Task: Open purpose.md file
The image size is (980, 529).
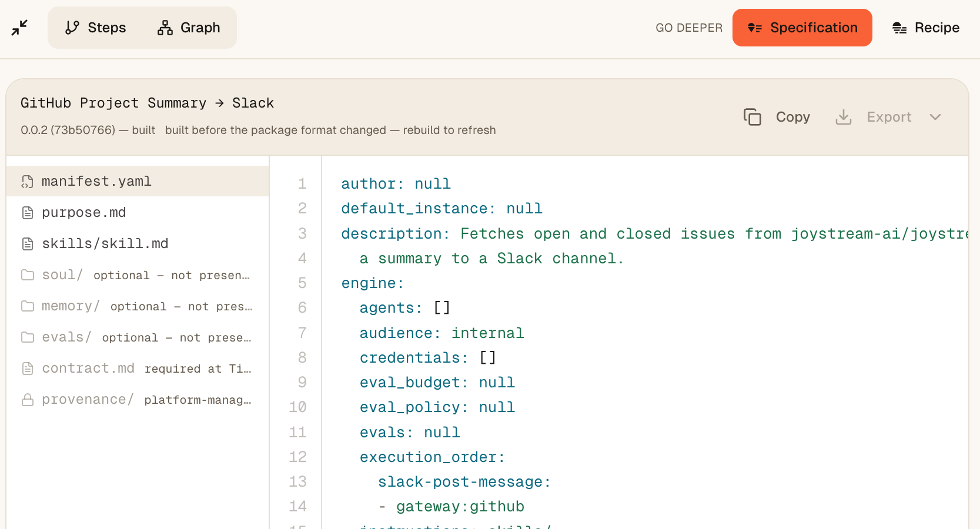Action: [138, 212]
